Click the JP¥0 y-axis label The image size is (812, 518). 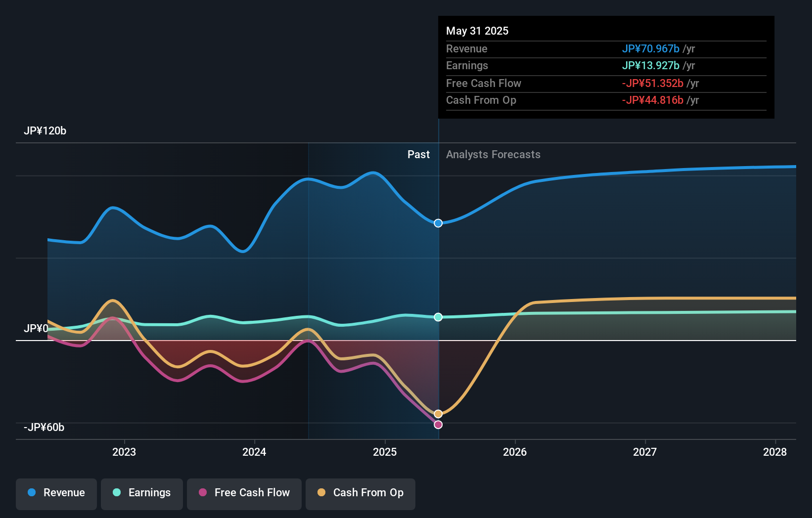(36, 329)
